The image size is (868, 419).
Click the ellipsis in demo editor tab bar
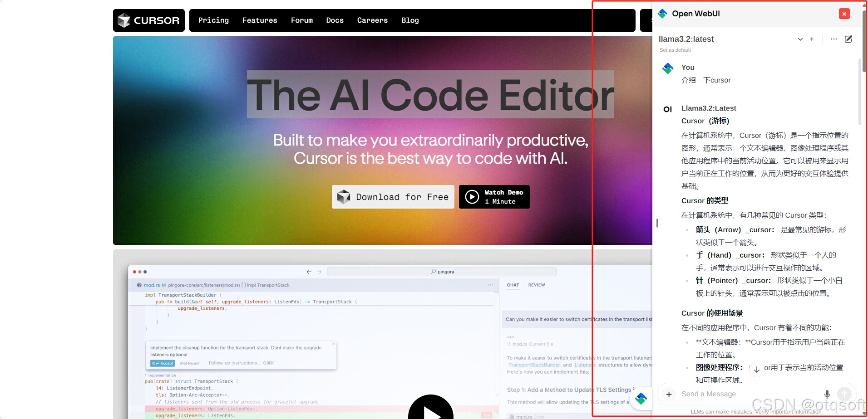(x=490, y=285)
